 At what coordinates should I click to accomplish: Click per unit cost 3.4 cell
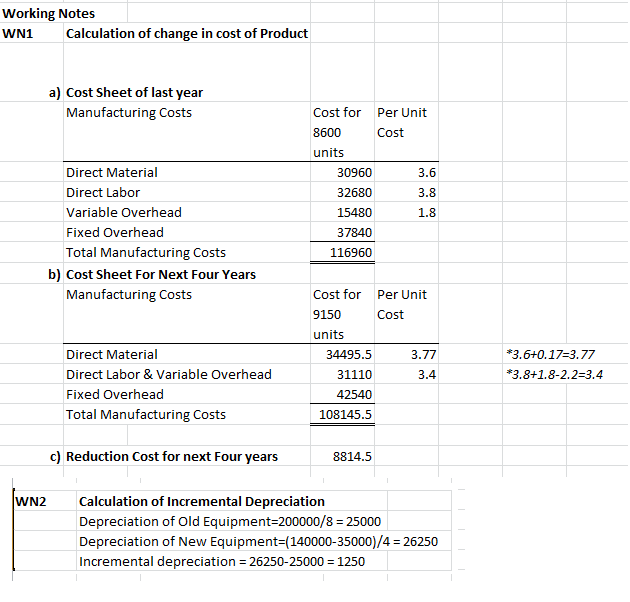[427, 375]
